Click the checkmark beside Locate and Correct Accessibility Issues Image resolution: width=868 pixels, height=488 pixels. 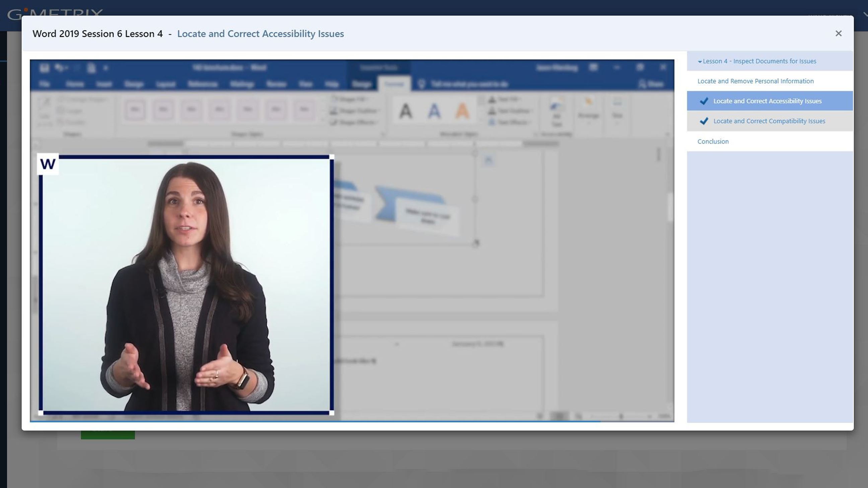[704, 101]
